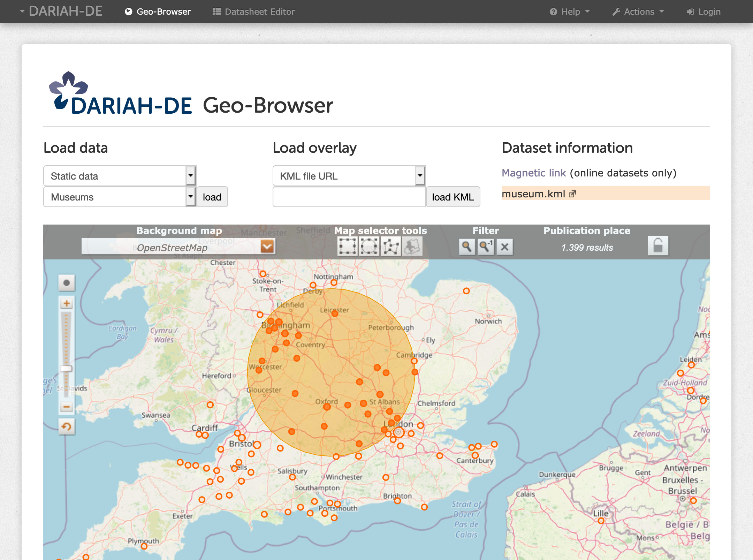Click the clear filter X icon
The image size is (753, 560).
(504, 246)
